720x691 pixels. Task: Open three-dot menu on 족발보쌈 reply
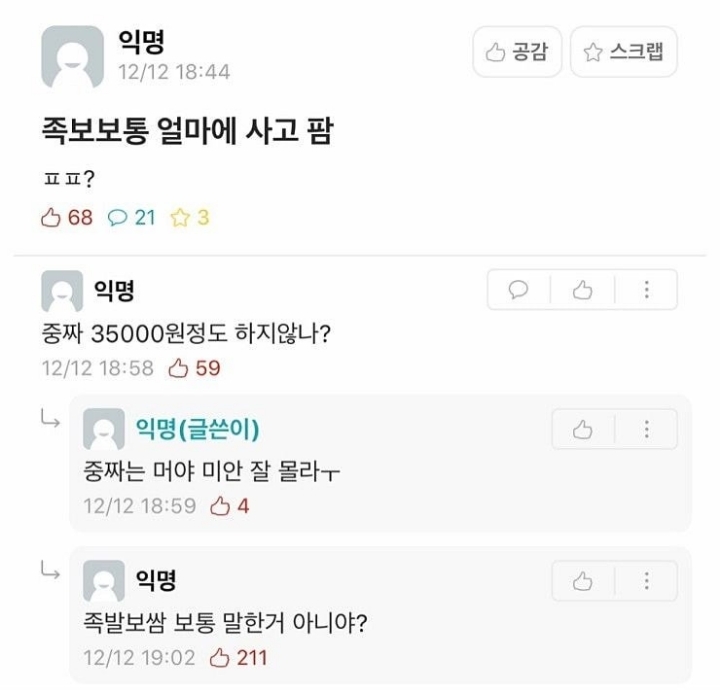[x=647, y=581]
